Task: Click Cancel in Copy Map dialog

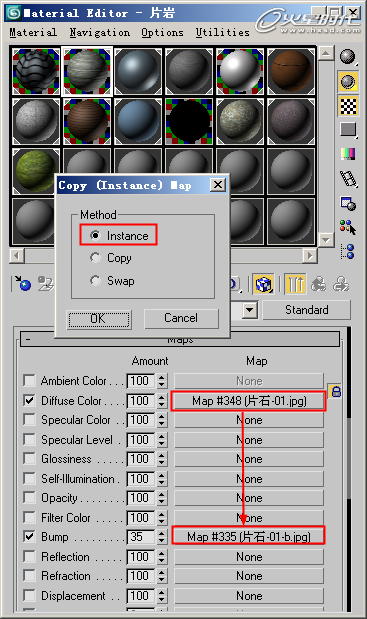Action: coord(181,318)
